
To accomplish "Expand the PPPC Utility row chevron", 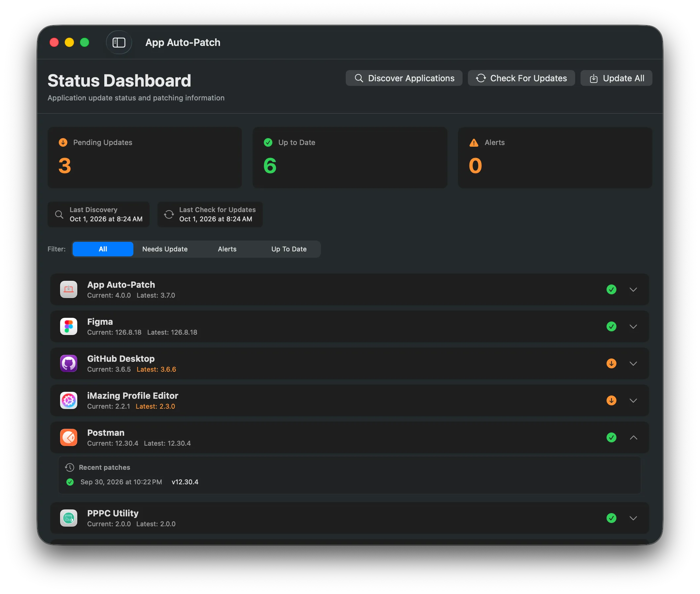I will click(633, 518).
